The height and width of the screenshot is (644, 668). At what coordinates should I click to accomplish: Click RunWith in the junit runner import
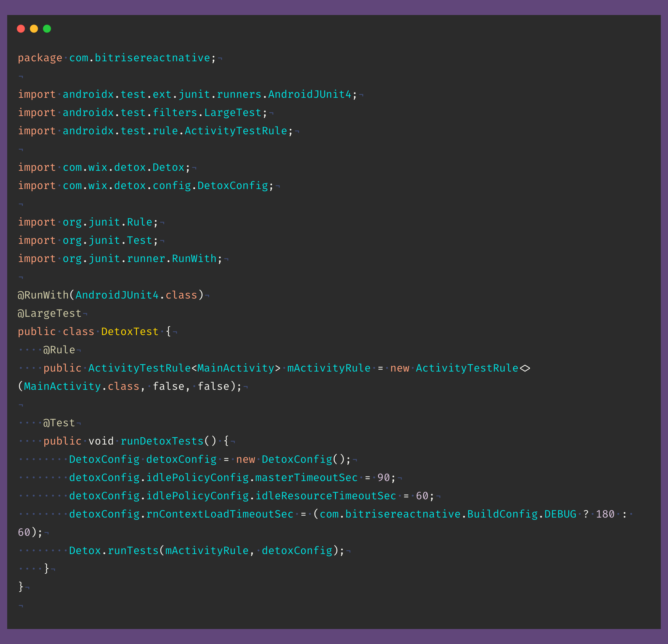(x=194, y=258)
